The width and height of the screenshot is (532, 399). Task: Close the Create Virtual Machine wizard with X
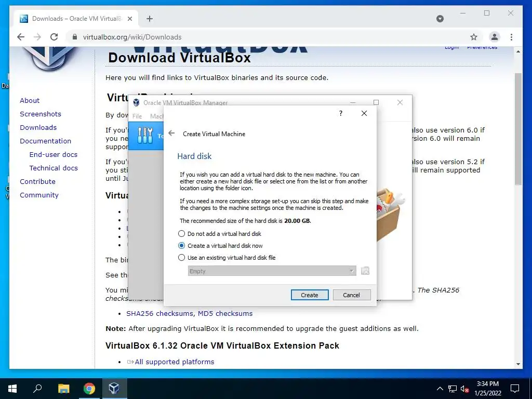(364, 113)
